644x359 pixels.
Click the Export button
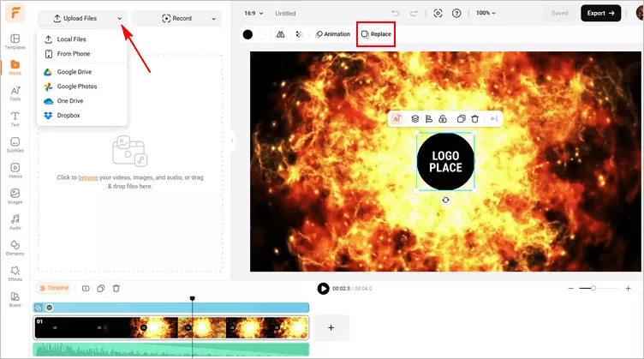[600, 13]
